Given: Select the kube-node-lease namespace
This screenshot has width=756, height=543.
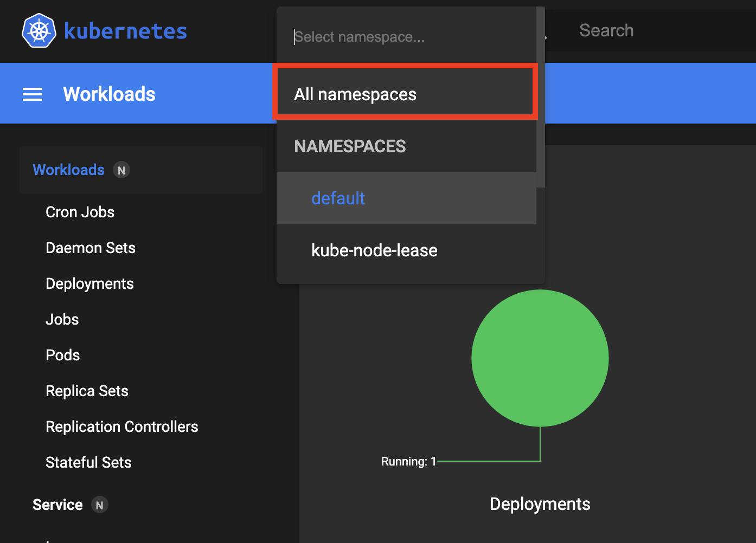Looking at the screenshot, I should 374,250.
